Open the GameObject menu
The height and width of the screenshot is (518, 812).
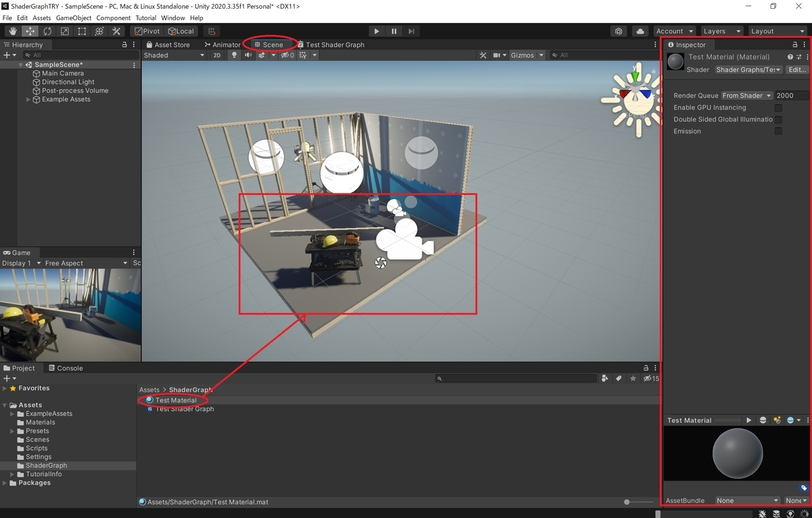[x=73, y=18]
